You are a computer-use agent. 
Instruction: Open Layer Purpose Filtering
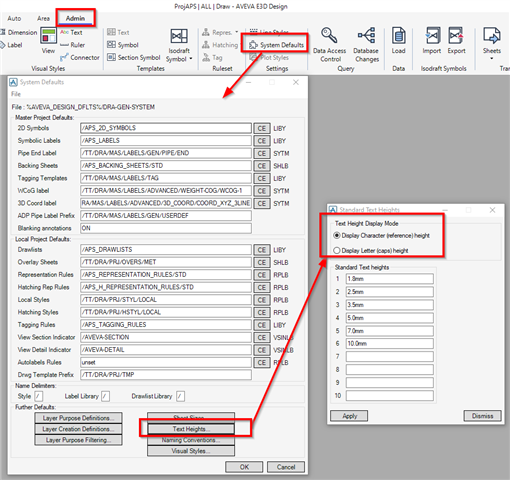tap(78, 440)
